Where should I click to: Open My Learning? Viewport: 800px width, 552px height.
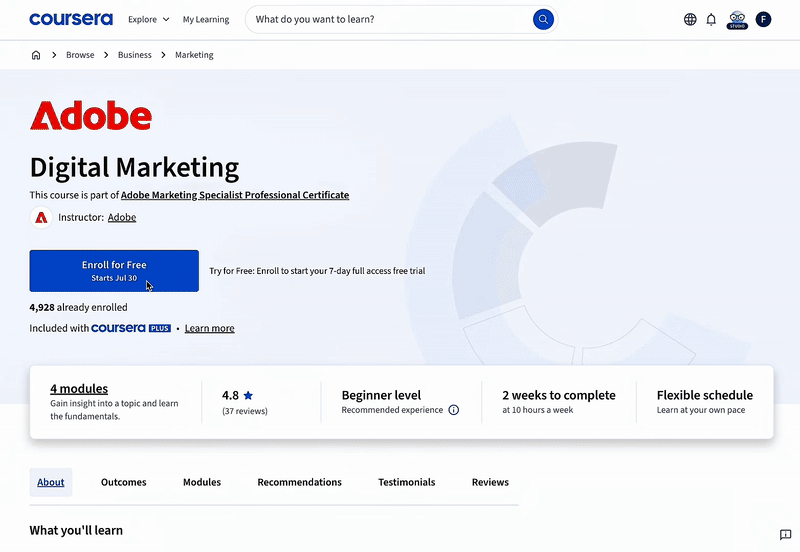pos(206,19)
